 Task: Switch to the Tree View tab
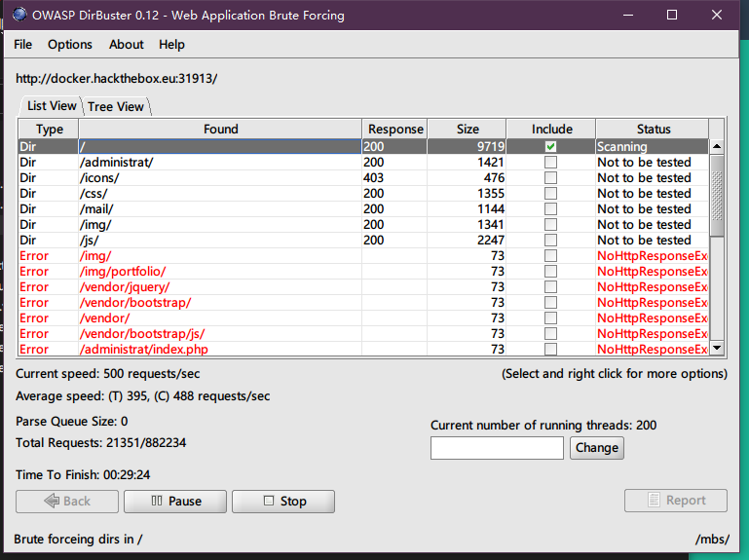click(116, 106)
